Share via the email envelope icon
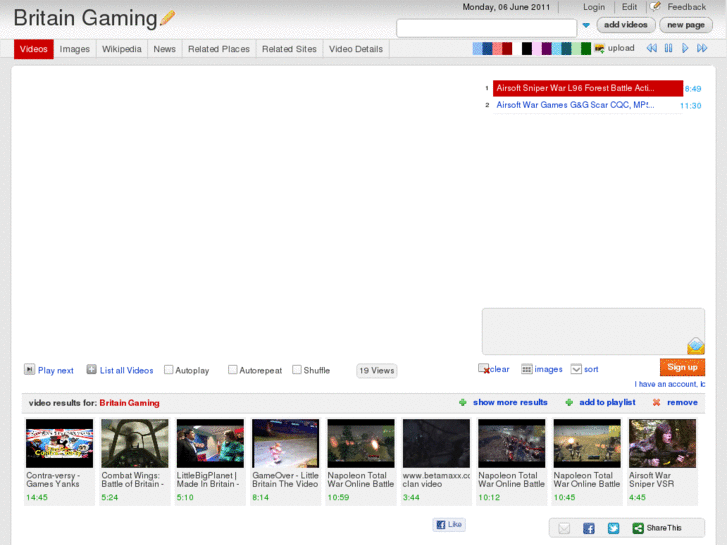This screenshot has width=727, height=545. pyautogui.click(x=564, y=528)
